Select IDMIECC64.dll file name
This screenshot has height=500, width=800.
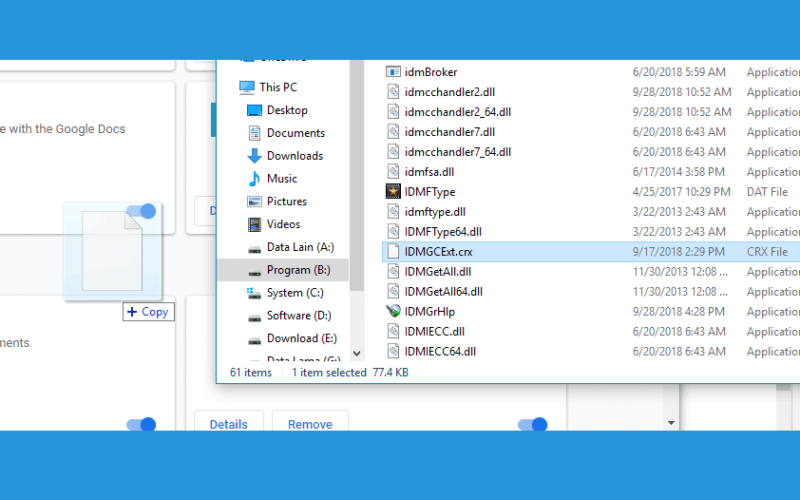click(x=440, y=351)
